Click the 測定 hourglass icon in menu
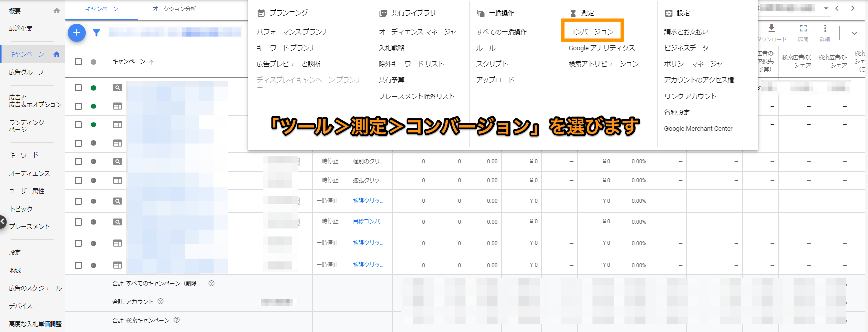868x332 pixels. 573,13
